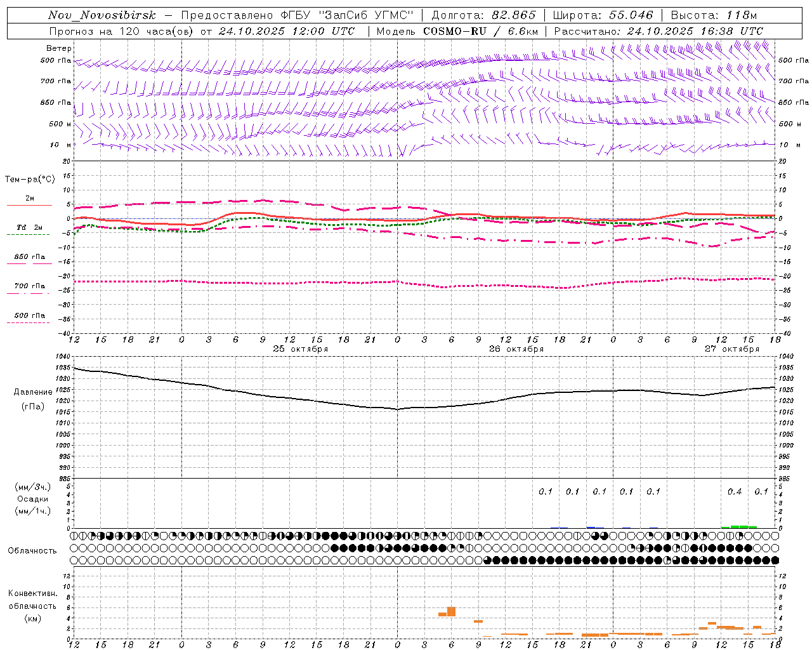
Task: Click the 'Долгота: 82.865' longitude value
Action: (483, 15)
